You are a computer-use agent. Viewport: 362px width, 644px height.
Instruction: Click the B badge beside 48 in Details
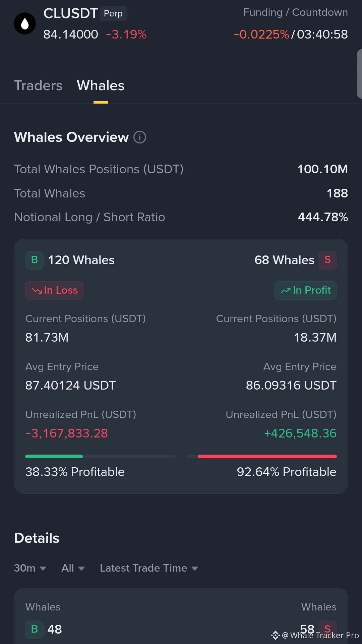[34, 629]
